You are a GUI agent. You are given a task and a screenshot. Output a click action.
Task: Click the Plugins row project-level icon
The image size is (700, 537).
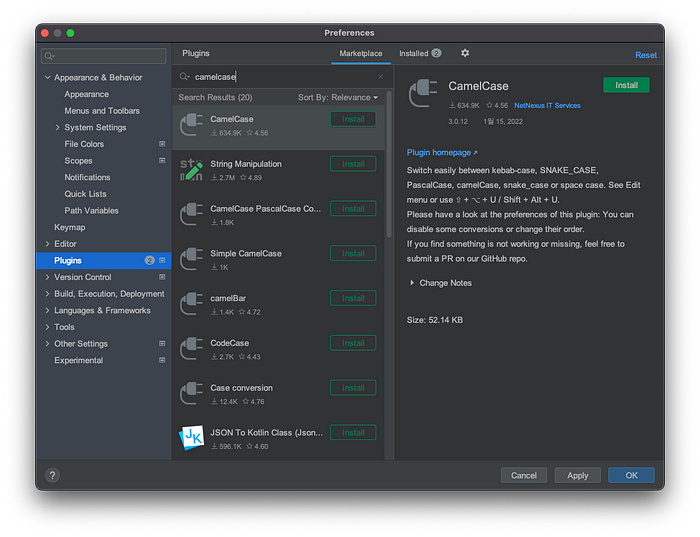[x=162, y=260]
